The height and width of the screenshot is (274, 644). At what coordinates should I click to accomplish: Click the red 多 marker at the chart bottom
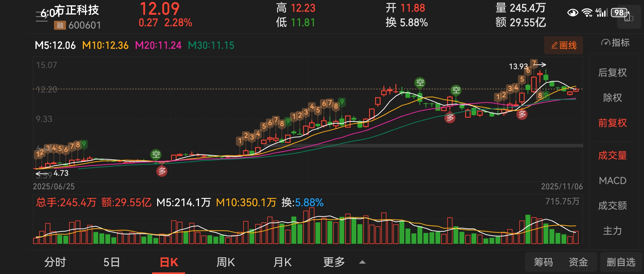click(162, 171)
